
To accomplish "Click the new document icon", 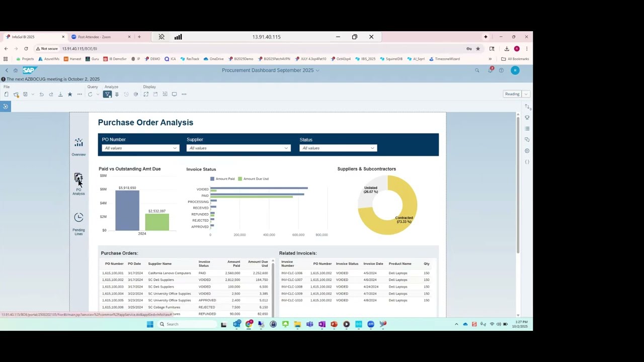I will (7, 94).
